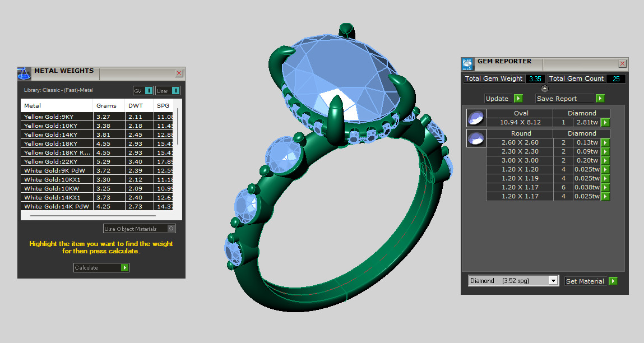Viewport: 644px width, 343px height.
Task: Click the green arrow for 2.30 X 2.30 row
Action: pos(605,151)
